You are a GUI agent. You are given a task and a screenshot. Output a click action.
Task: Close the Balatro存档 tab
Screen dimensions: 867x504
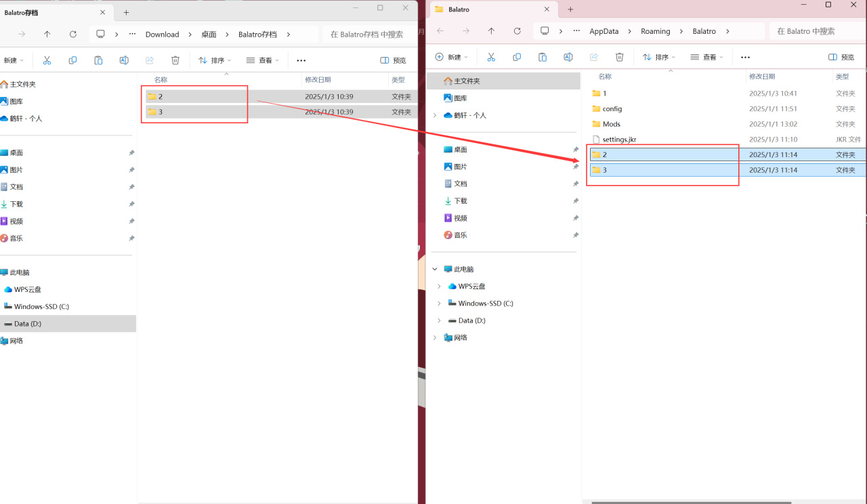[x=103, y=12]
